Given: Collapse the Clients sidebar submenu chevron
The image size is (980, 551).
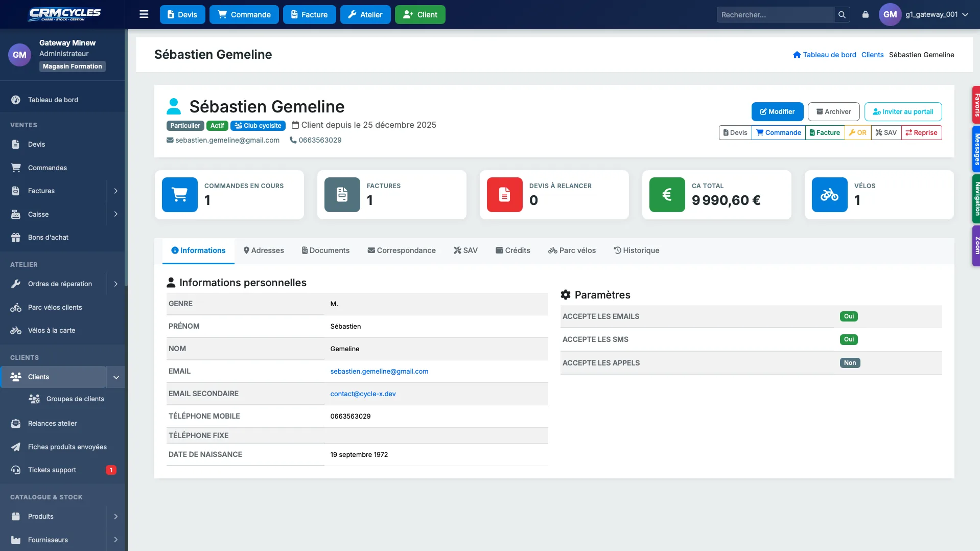Looking at the screenshot, I should pos(116,377).
